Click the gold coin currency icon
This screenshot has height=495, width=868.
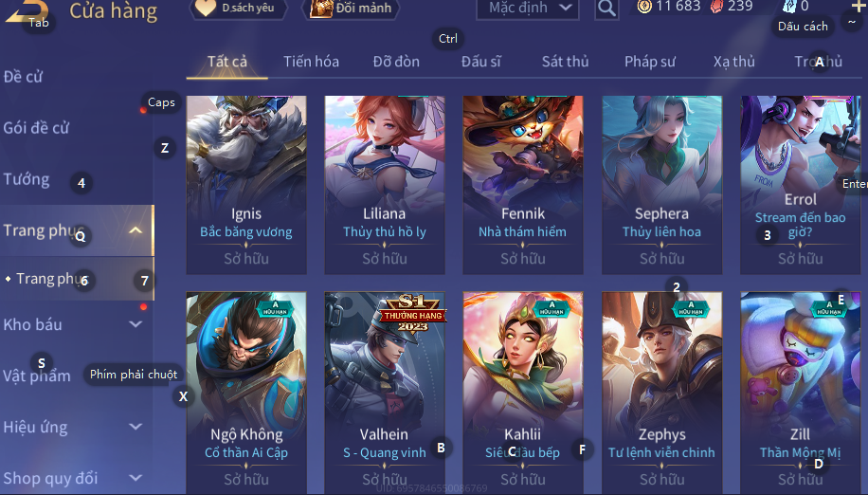(644, 7)
